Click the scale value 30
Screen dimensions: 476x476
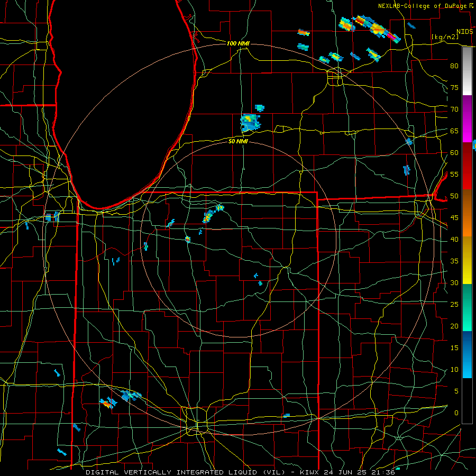pyautogui.click(x=454, y=282)
